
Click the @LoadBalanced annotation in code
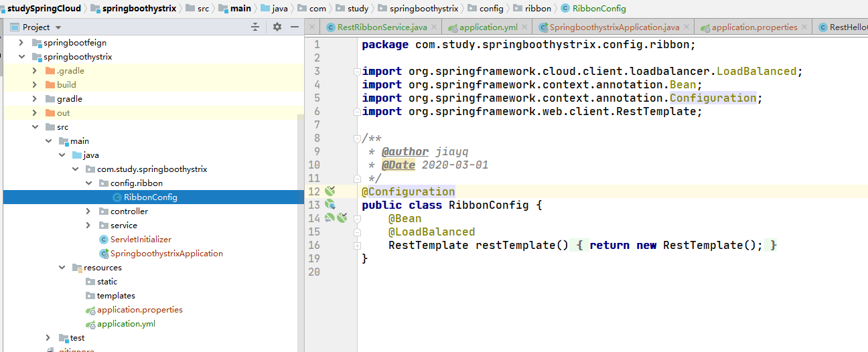coord(431,232)
